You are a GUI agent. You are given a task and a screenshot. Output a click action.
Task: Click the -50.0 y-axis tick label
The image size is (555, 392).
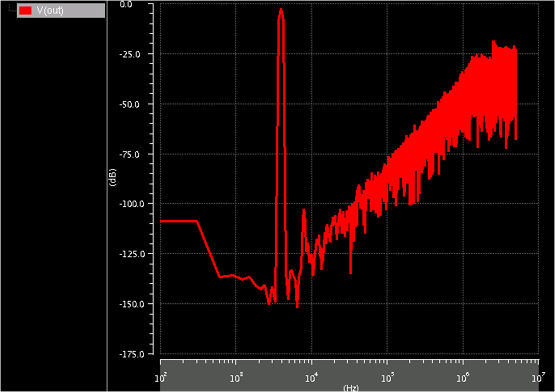click(130, 105)
